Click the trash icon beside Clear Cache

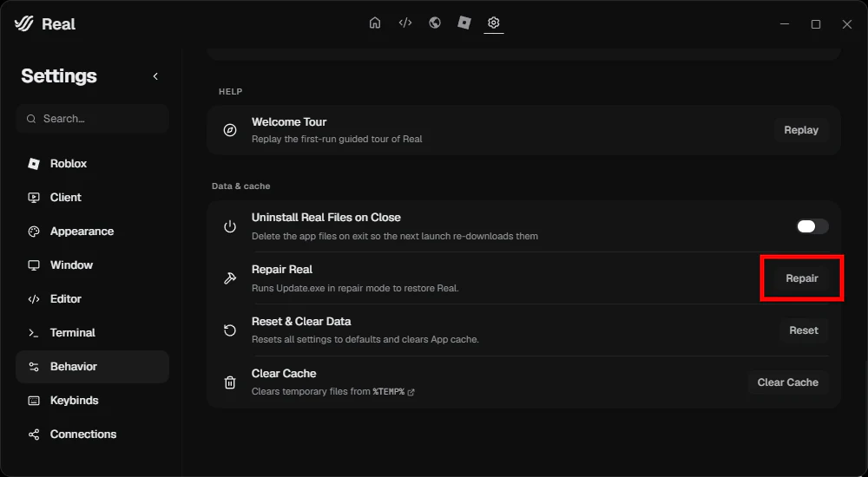pyautogui.click(x=230, y=382)
